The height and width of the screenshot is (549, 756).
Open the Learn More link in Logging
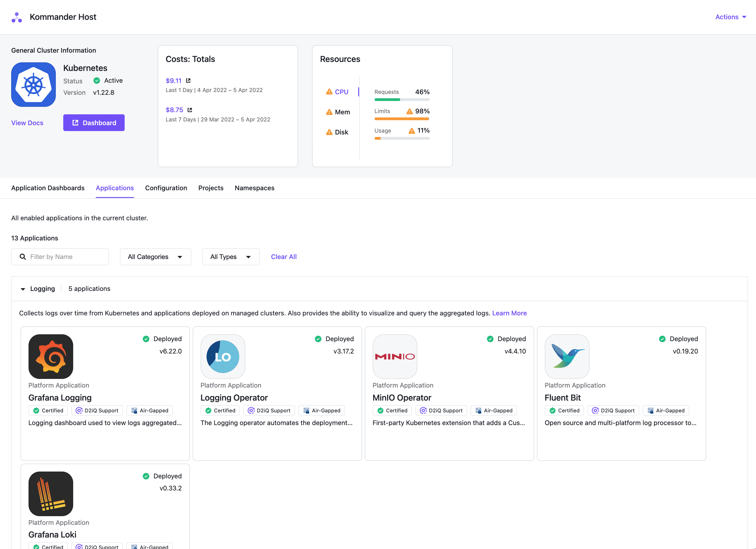point(509,313)
